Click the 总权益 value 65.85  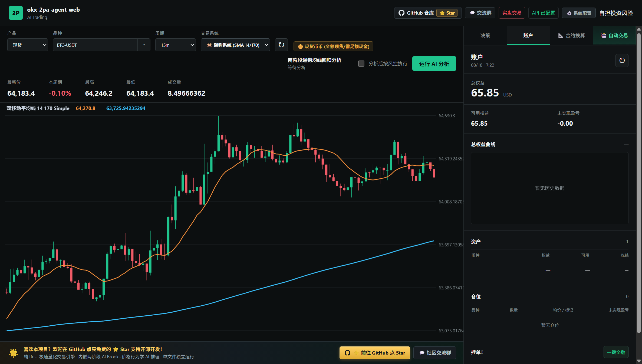coord(485,93)
